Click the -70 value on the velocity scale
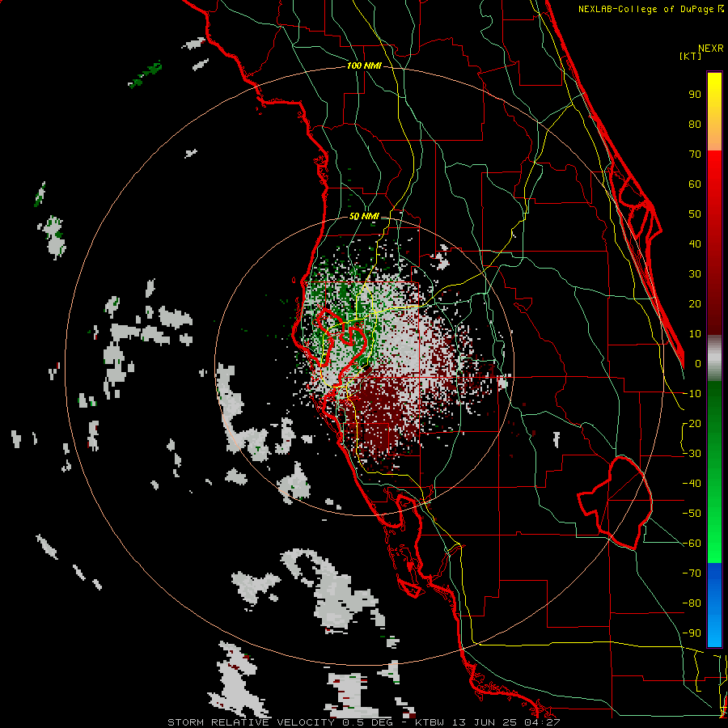 pyautogui.click(x=692, y=574)
